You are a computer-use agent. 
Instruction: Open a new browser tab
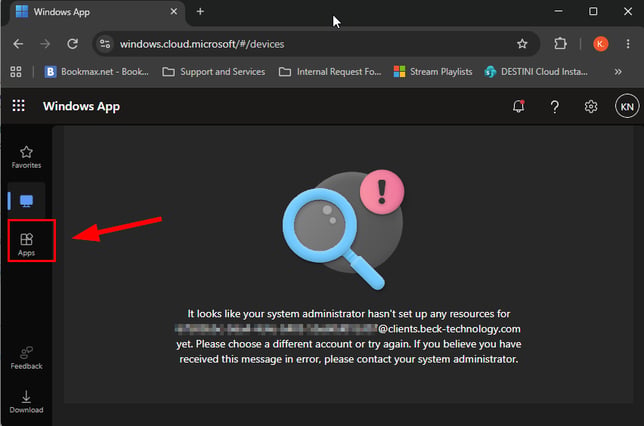pos(200,12)
